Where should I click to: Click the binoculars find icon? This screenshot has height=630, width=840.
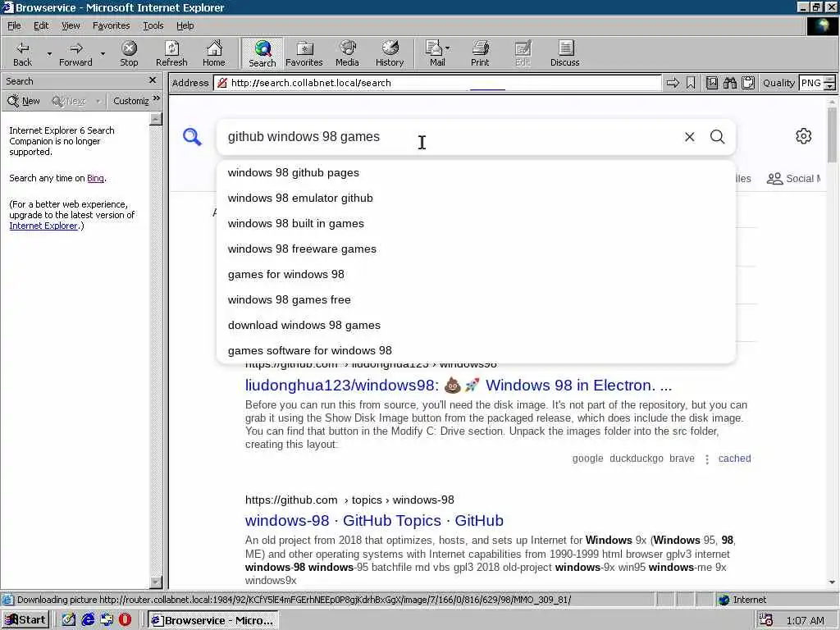click(x=729, y=83)
